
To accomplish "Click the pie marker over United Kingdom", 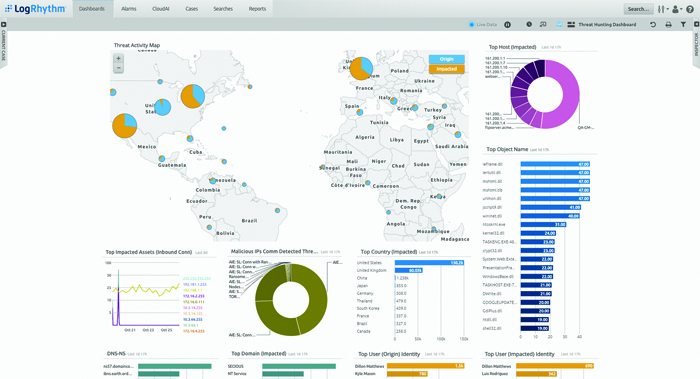I will pos(361,68).
